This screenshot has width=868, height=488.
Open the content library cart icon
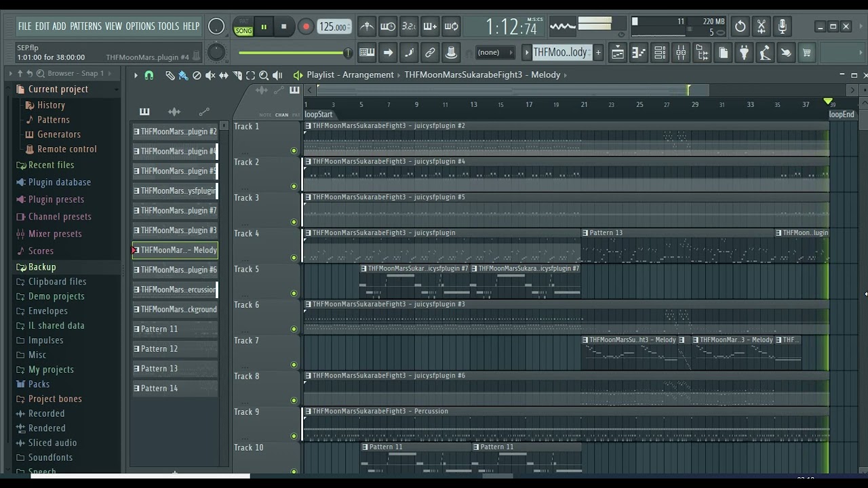coord(807,52)
